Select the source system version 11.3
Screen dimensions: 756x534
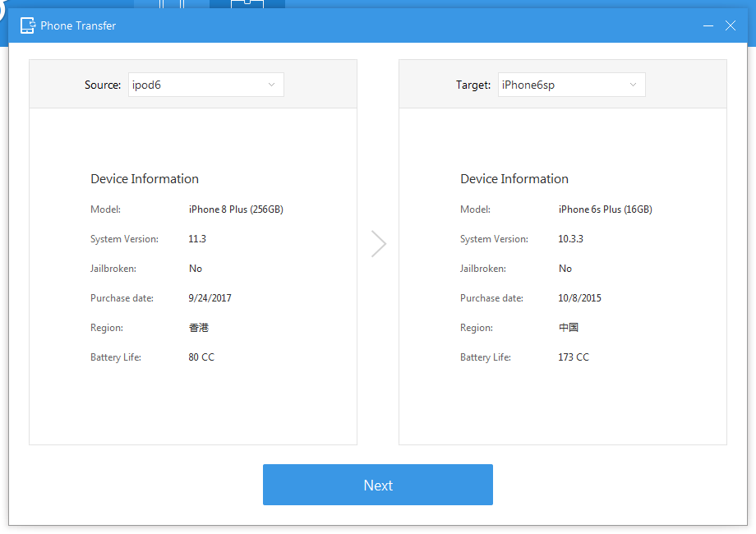[198, 239]
